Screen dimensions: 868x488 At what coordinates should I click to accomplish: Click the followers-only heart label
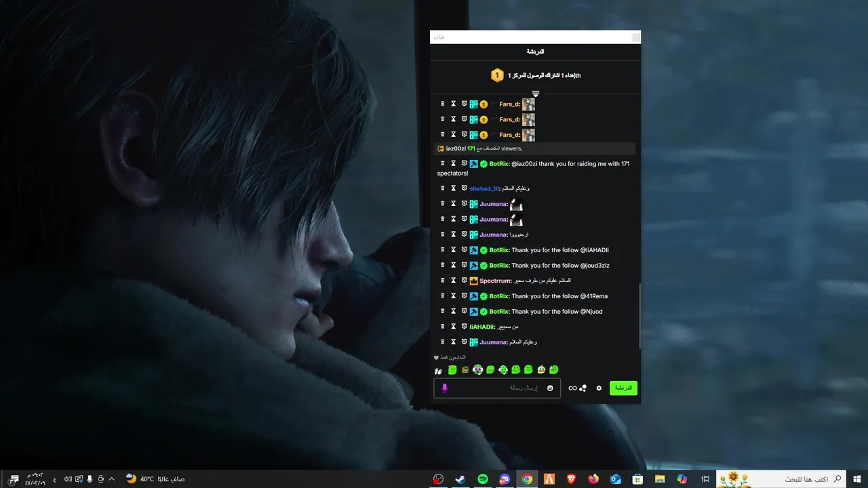point(450,357)
